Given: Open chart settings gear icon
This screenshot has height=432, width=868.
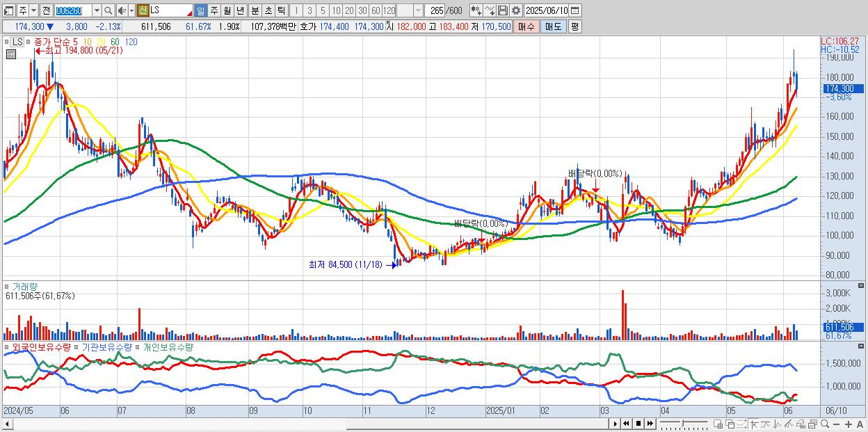Looking at the screenshot, I should click(516, 11).
